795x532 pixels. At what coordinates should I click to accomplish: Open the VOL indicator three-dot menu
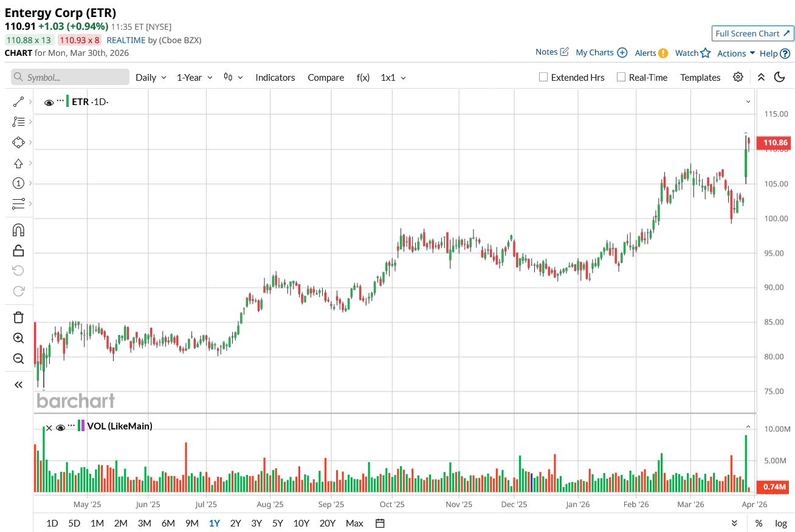[71, 425]
